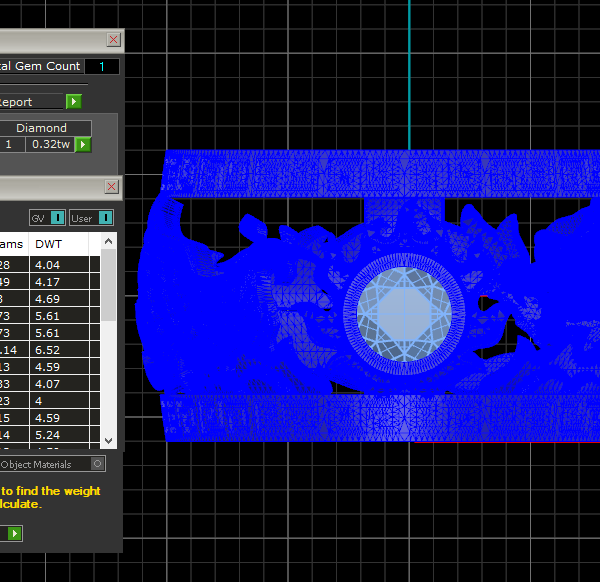Click the Report text field

[30, 102]
